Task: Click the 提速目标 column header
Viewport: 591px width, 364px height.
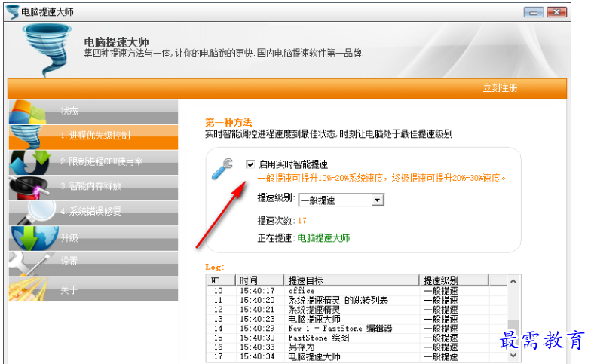Action: click(x=351, y=280)
